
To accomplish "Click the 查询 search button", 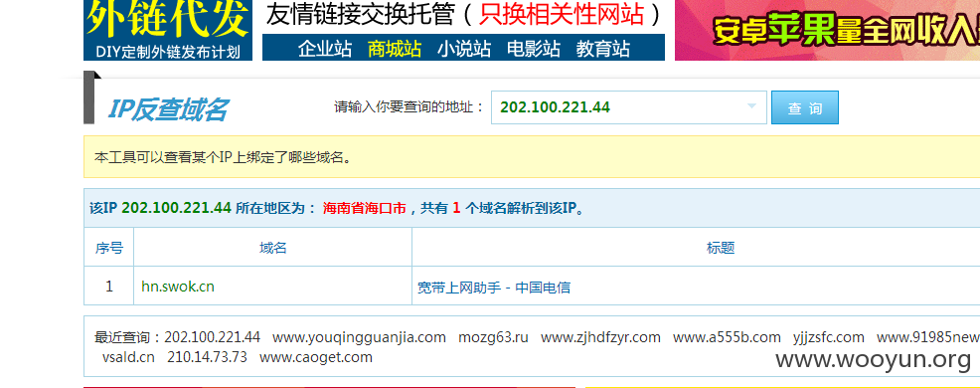I will click(804, 107).
